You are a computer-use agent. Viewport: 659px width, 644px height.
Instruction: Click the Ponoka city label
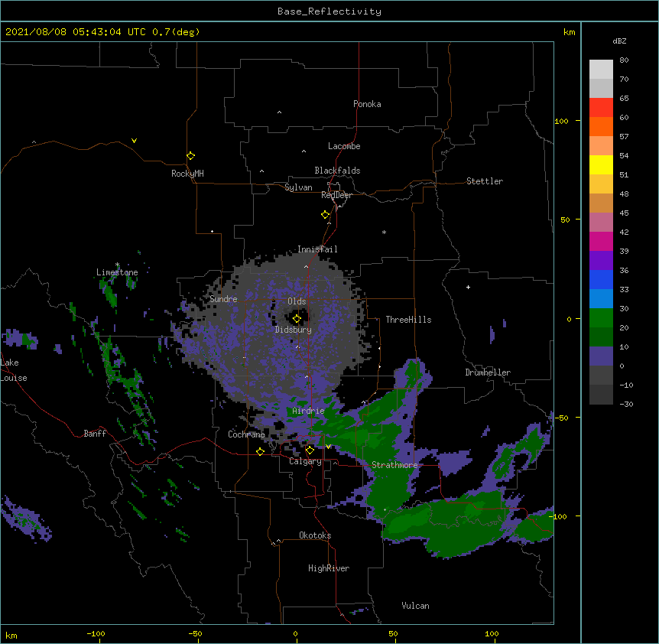pyautogui.click(x=367, y=104)
